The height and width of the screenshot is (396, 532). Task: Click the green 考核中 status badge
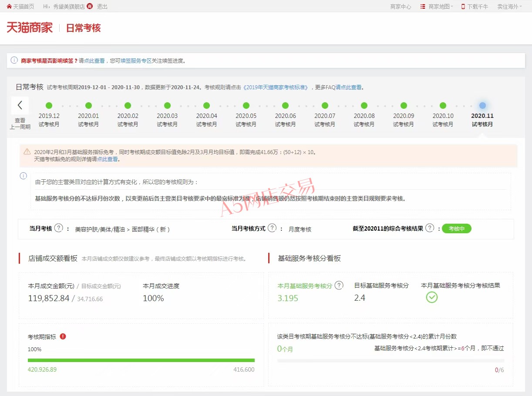tap(457, 229)
